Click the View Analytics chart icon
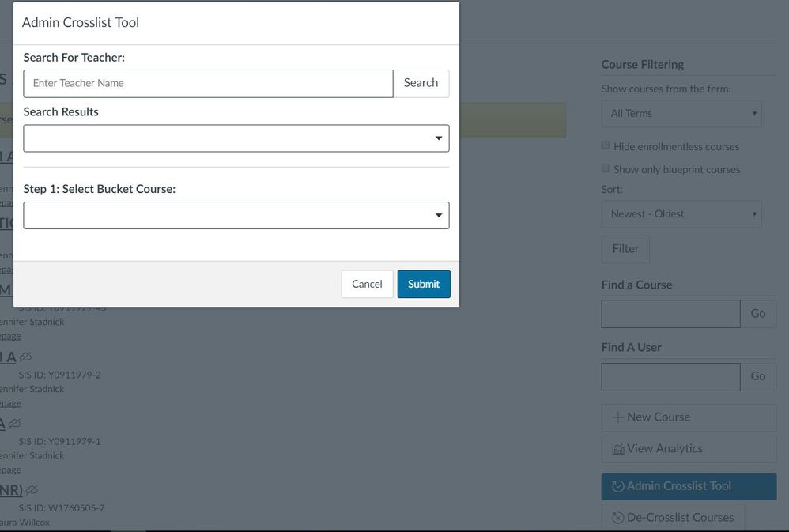This screenshot has width=789, height=532. [618, 449]
